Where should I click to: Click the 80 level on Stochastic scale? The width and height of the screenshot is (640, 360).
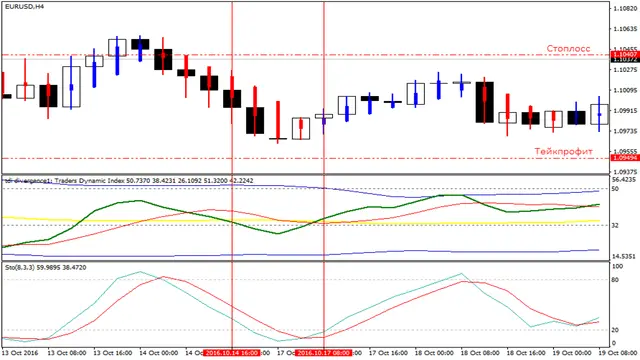tap(615, 280)
